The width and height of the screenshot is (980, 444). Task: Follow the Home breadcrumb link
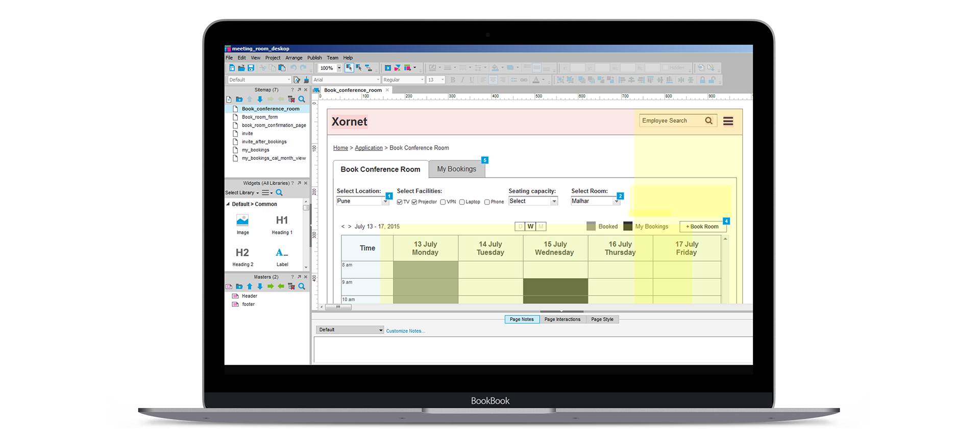pos(340,148)
